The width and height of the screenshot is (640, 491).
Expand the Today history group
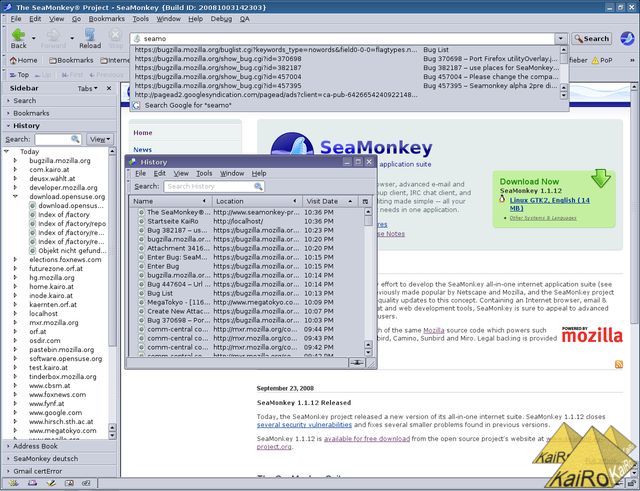(9, 152)
